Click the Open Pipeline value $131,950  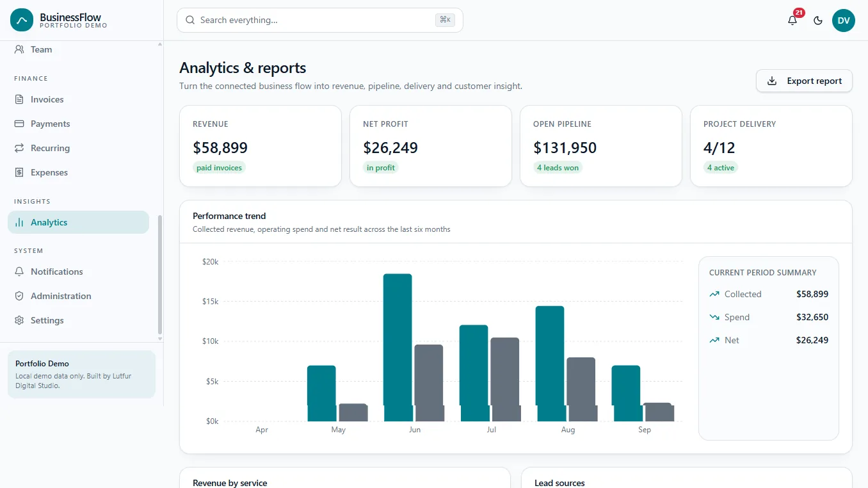pyautogui.click(x=565, y=148)
